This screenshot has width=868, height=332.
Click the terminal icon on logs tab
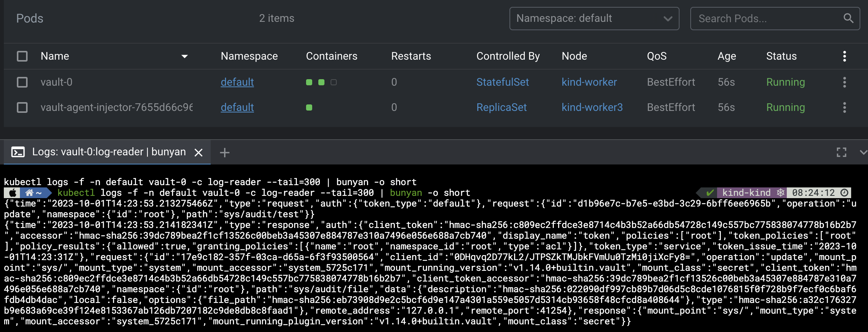(18, 152)
